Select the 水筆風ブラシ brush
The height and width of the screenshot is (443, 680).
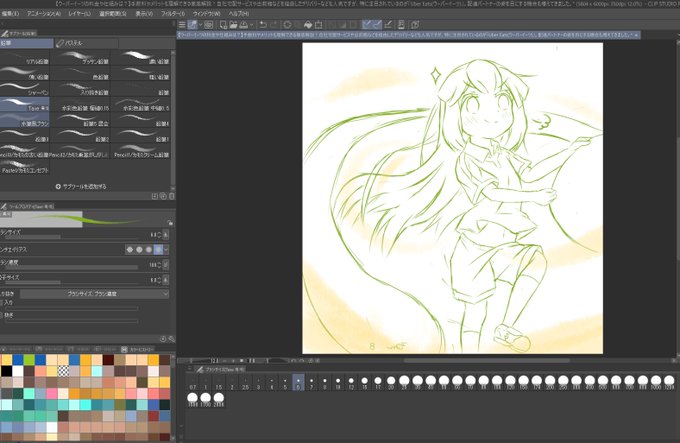25,120
